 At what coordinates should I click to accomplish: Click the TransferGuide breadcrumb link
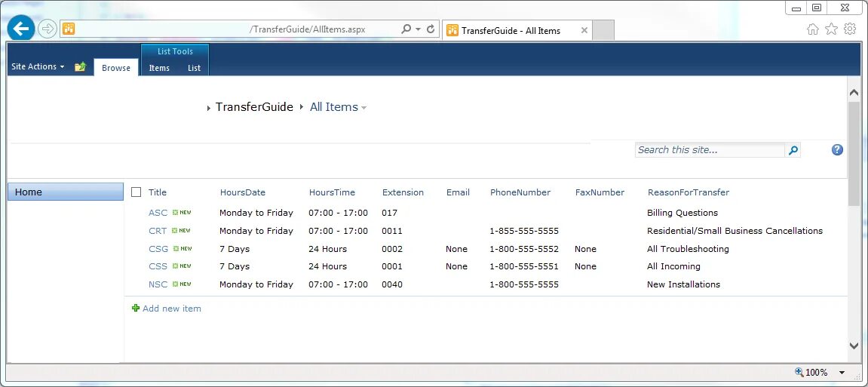click(x=254, y=107)
